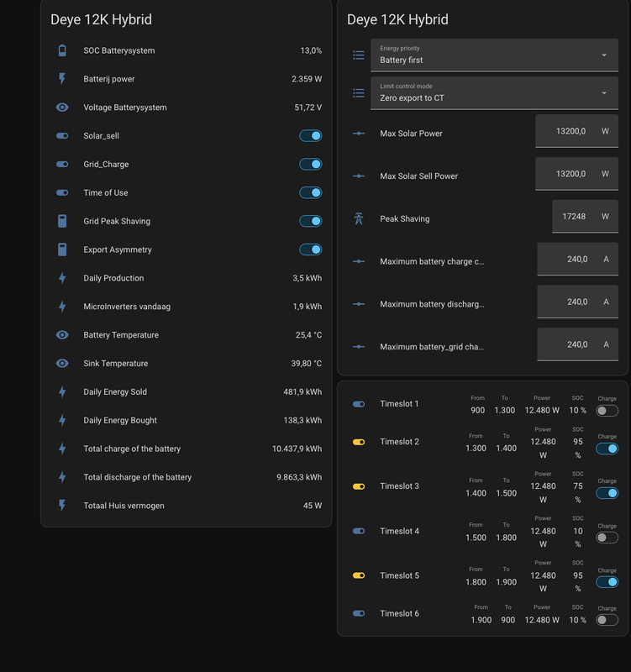Open the Limit control mode dropdown
The image size is (631, 672).
pos(494,93)
